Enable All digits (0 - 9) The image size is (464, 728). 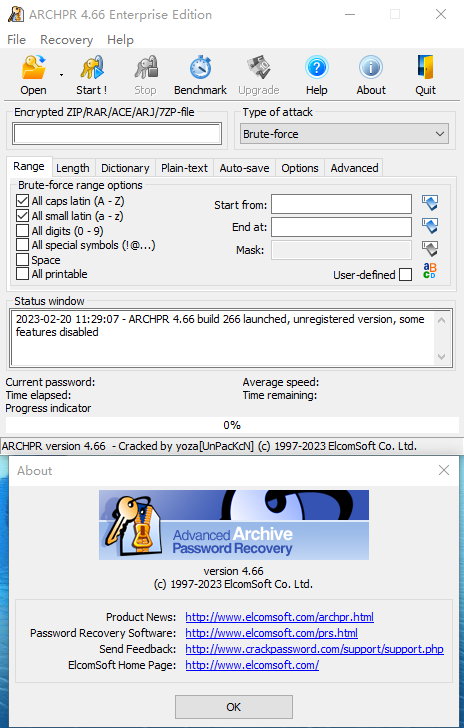click(22, 230)
